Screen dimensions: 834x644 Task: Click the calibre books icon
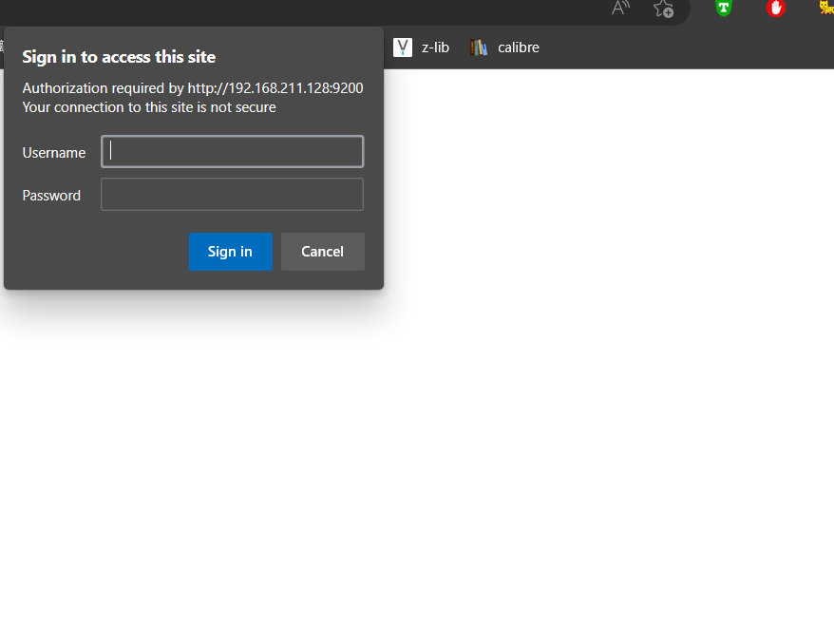coord(478,47)
